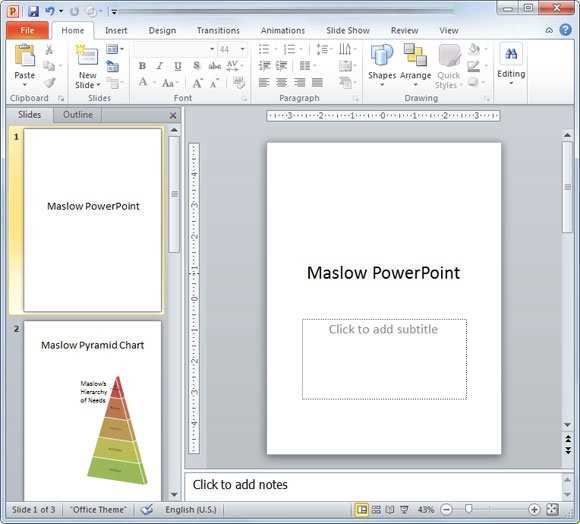This screenshot has width=580, height=524.
Task: Open the Arrange objects icon
Action: point(415,55)
